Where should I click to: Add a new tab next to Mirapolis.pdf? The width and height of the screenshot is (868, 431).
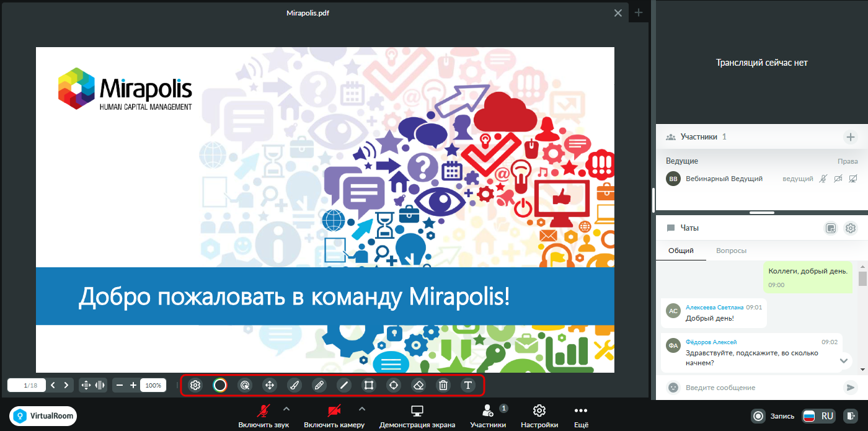[x=639, y=12]
